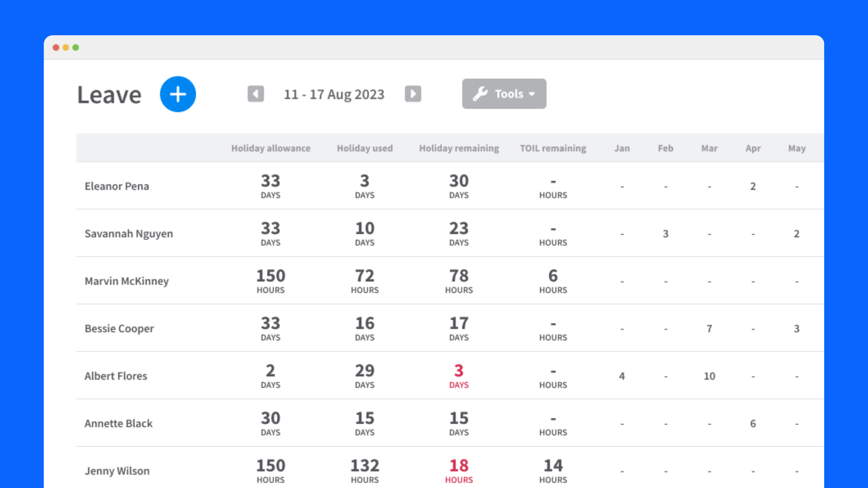Screen dimensions: 868x488
Task: Click the green traffic light window control
Action: tap(75, 47)
